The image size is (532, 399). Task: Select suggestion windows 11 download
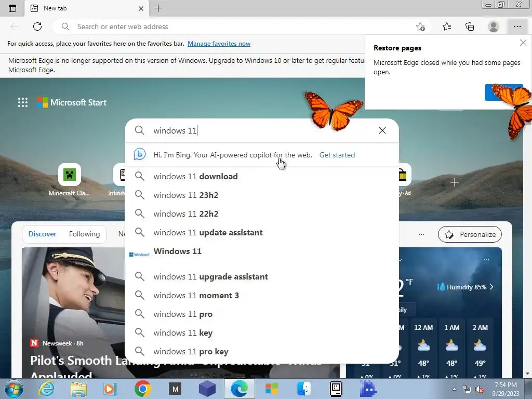[x=262, y=177]
